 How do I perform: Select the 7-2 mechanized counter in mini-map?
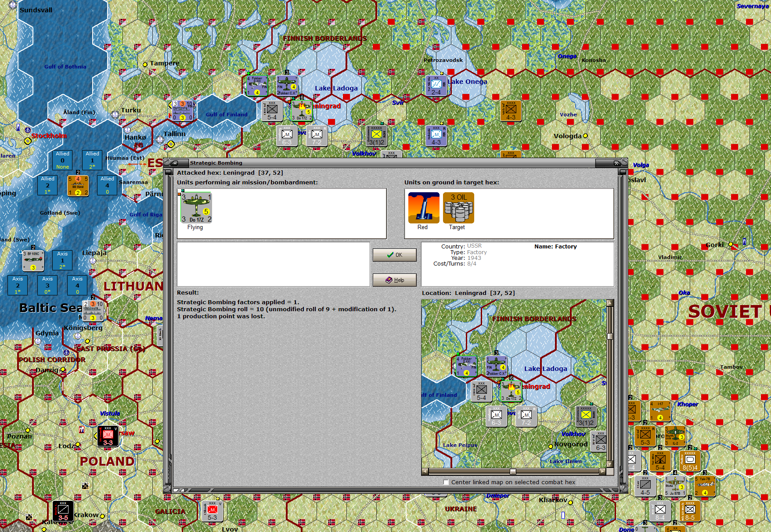(x=526, y=417)
